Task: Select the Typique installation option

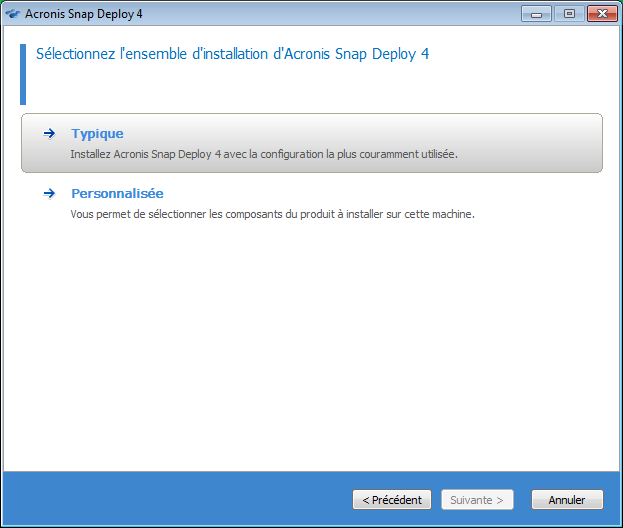Action: coord(97,134)
